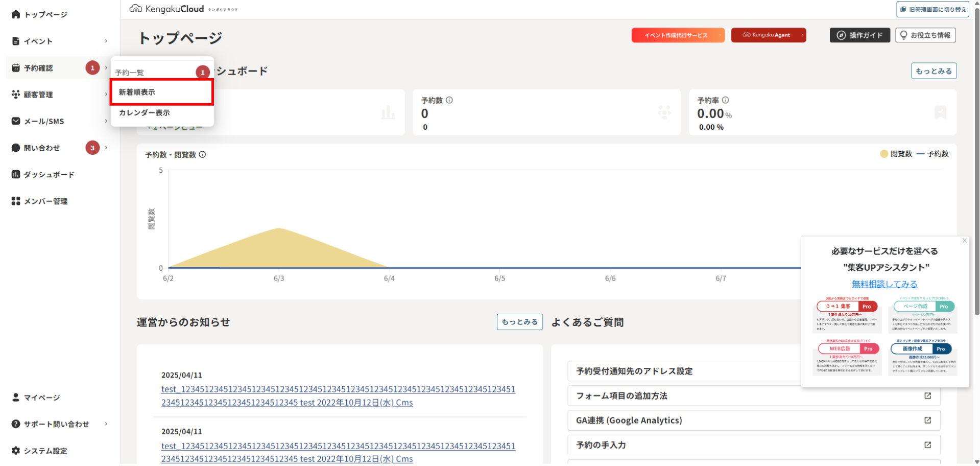980x466 pixels.
Task: Click the ダッシュボード chart icon in sidebar
Action: click(x=16, y=174)
